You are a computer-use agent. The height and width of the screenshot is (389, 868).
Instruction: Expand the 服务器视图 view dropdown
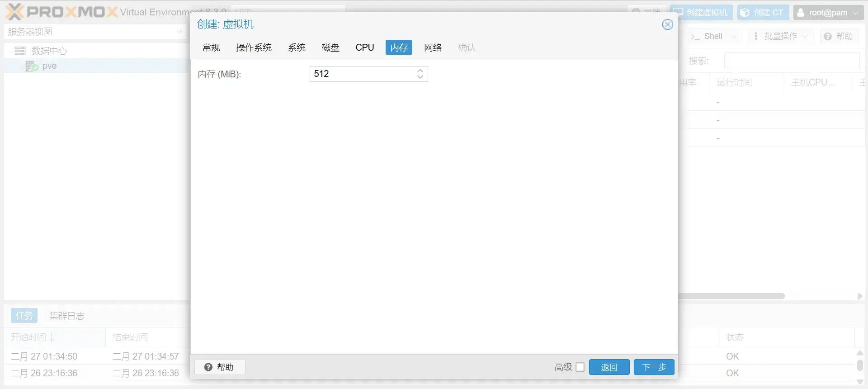pyautogui.click(x=179, y=32)
